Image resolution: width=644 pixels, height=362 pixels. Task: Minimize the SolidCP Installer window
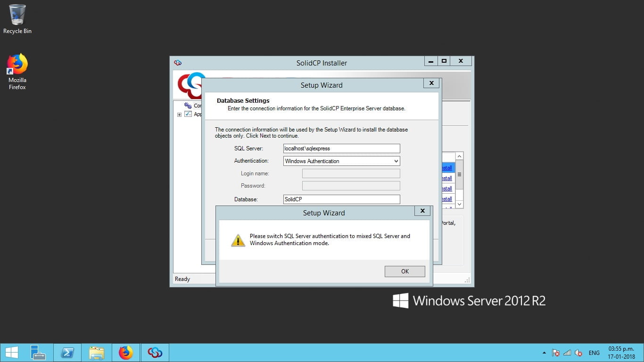point(431,61)
